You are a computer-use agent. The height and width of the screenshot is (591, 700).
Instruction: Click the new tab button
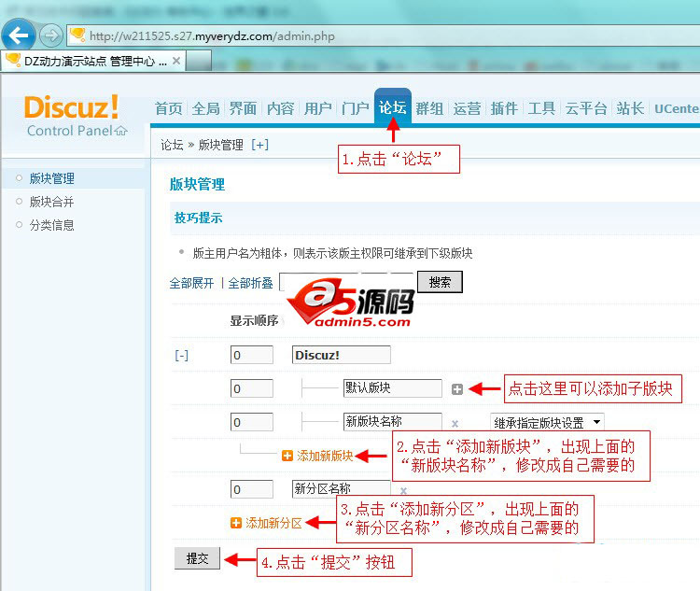click(x=198, y=61)
